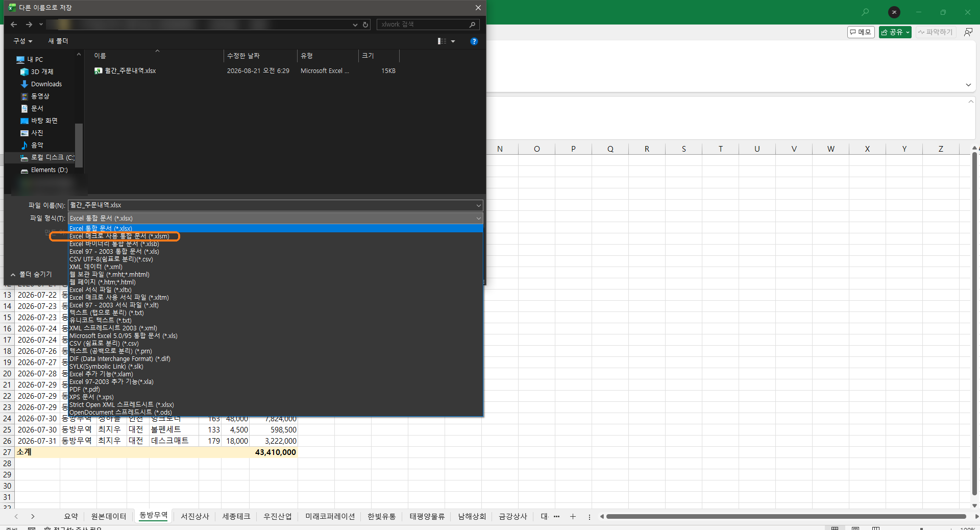Open the 메모 comments button
The height and width of the screenshot is (530, 980).
click(x=861, y=32)
